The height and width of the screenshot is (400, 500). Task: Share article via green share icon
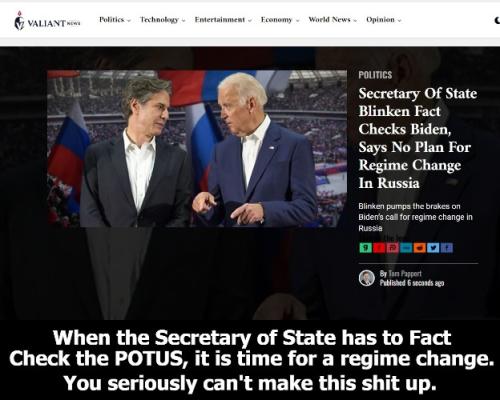coord(366,248)
